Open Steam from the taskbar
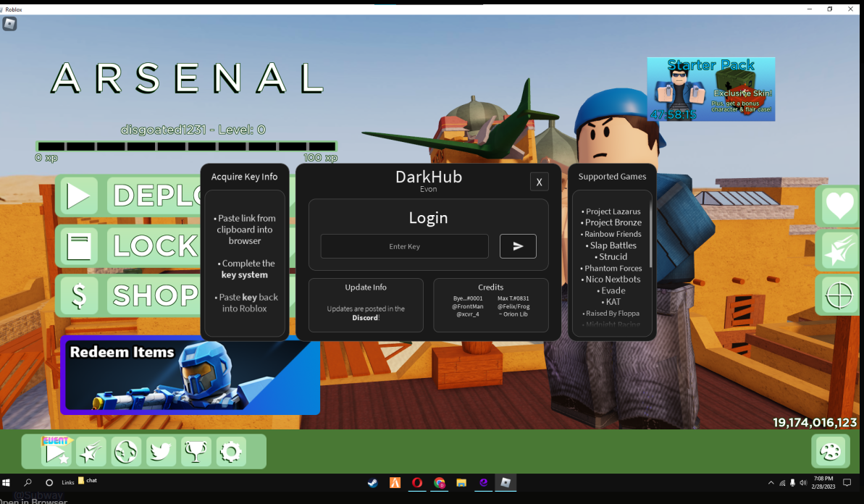The width and height of the screenshot is (864, 504). 373,483
